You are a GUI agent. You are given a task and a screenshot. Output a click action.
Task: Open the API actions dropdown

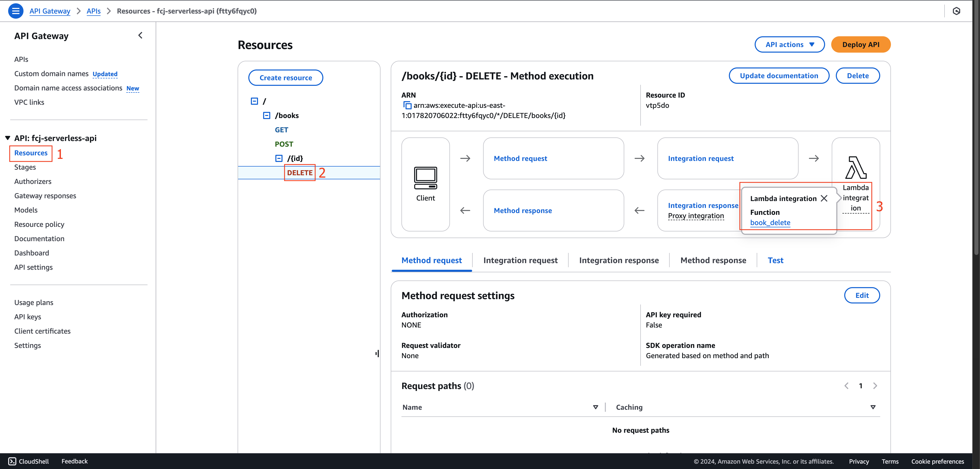click(x=789, y=44)
